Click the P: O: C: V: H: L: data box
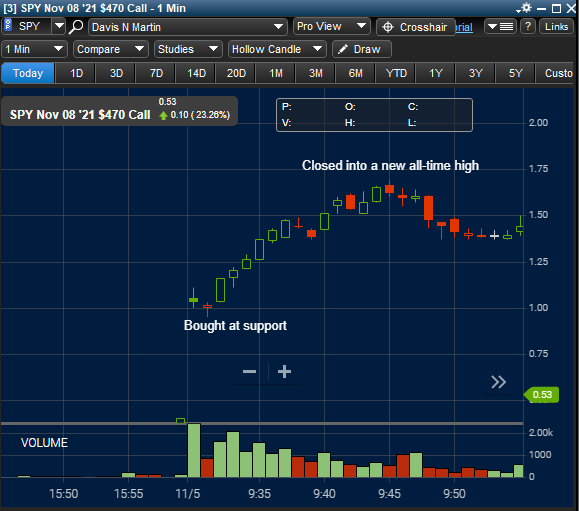The image size is (579, 511). pos(374,115)
